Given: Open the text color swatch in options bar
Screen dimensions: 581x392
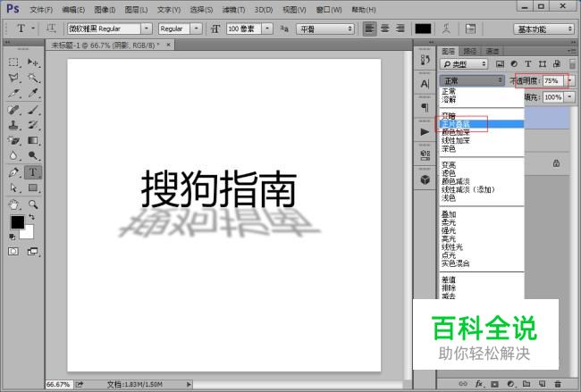Looking at the screenshot, I should [423, 29].
